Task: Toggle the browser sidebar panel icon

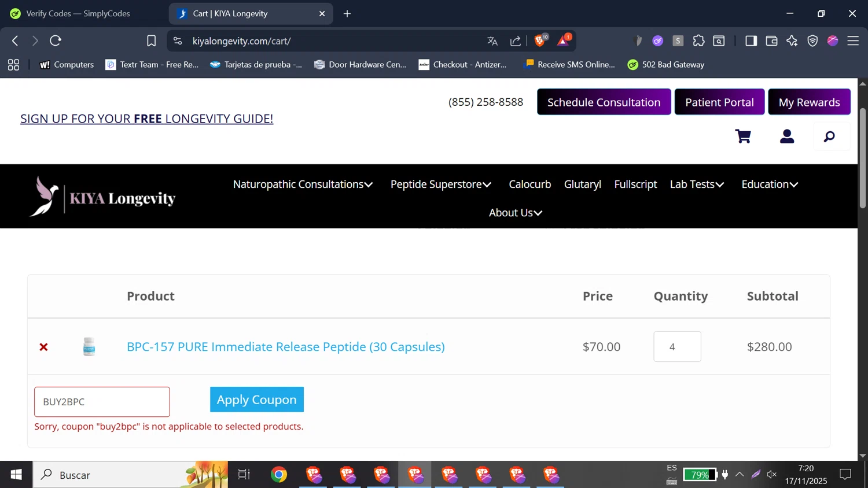Action: (751, 40)
